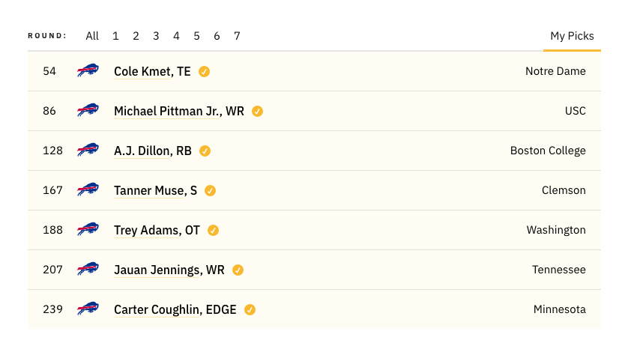The height and width of the screenshot is (364, 625).
Task: Filter picks by round 1
Action: [x=115, y=36]
